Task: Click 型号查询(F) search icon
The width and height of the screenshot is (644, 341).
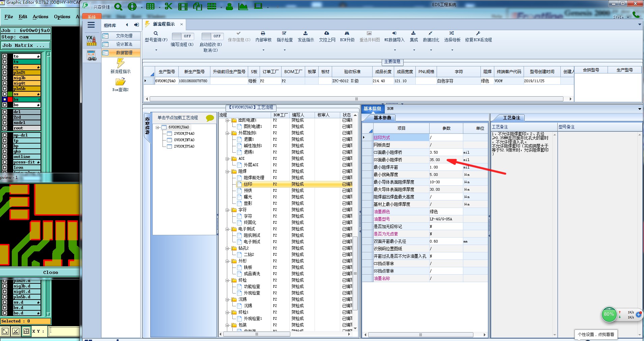Action: pos(156,33)
